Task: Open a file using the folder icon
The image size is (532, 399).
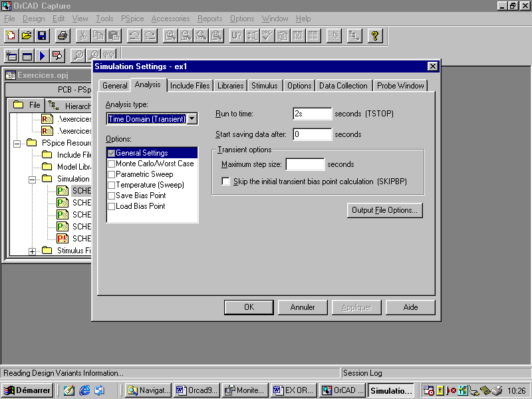Action: coord(27,36)
